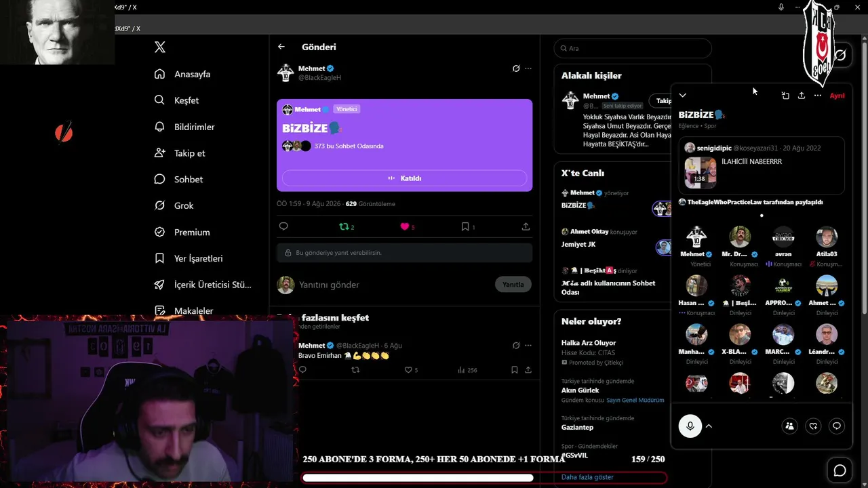Collapse the BİZBİZE Space panel with chevron
The width and height of the screenshot is (868, 488).
click(683, 96)
